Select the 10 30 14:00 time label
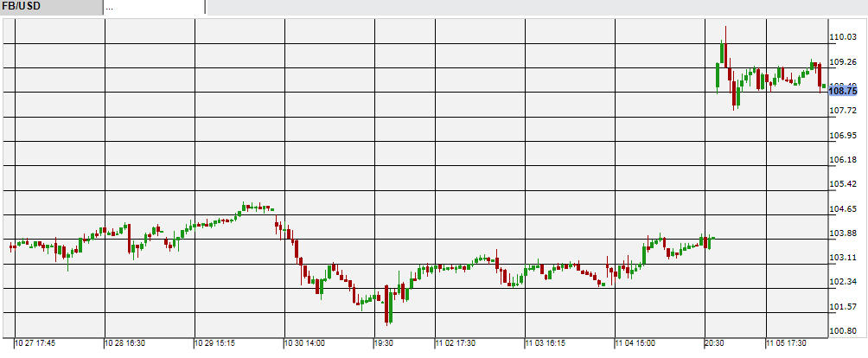The height and width of the screenshot is (358, 868). click(x=305, y=343)
